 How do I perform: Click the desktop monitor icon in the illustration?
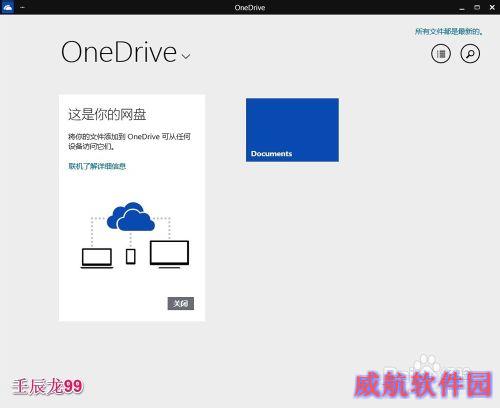tap(169, 254)
